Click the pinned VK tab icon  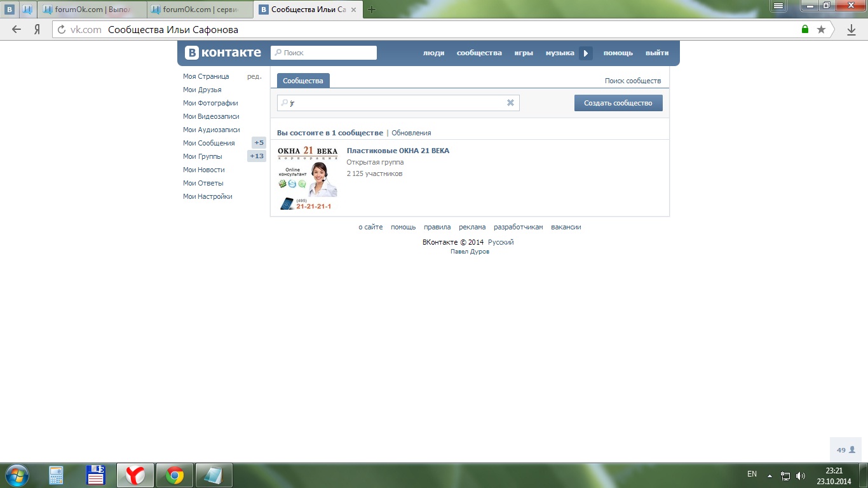[x=10, y=10]
